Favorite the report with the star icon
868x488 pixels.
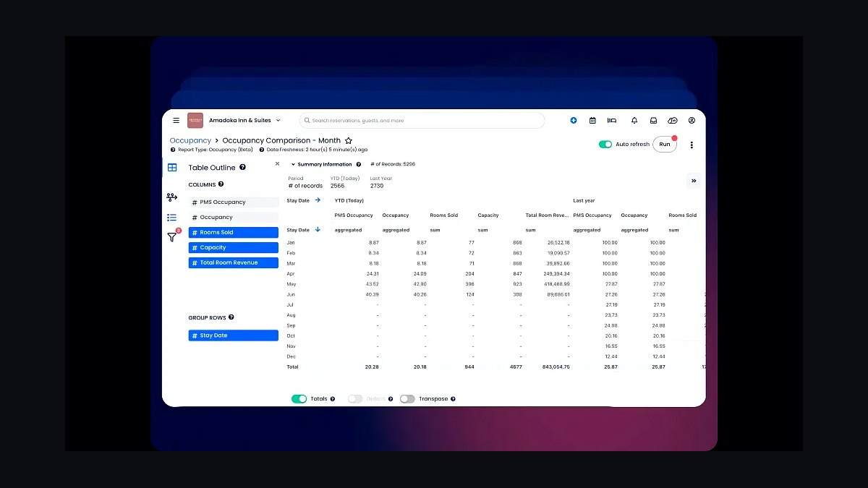[x=349, y=140]
